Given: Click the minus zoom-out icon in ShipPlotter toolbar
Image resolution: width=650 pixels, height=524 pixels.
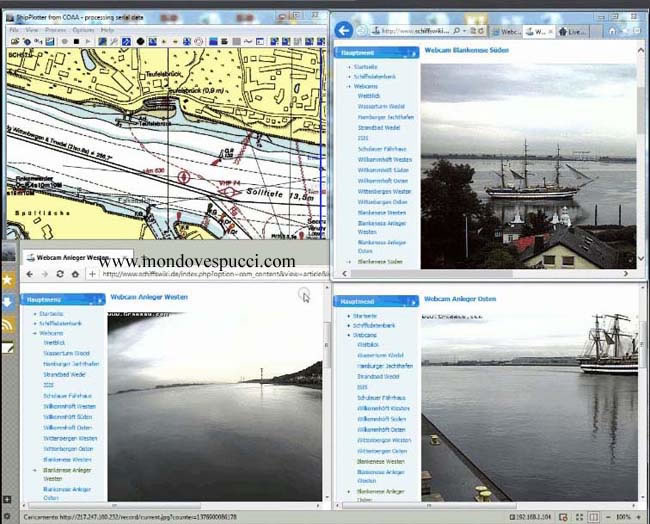Looking at the screenshot, I should [x=175, y=41].
